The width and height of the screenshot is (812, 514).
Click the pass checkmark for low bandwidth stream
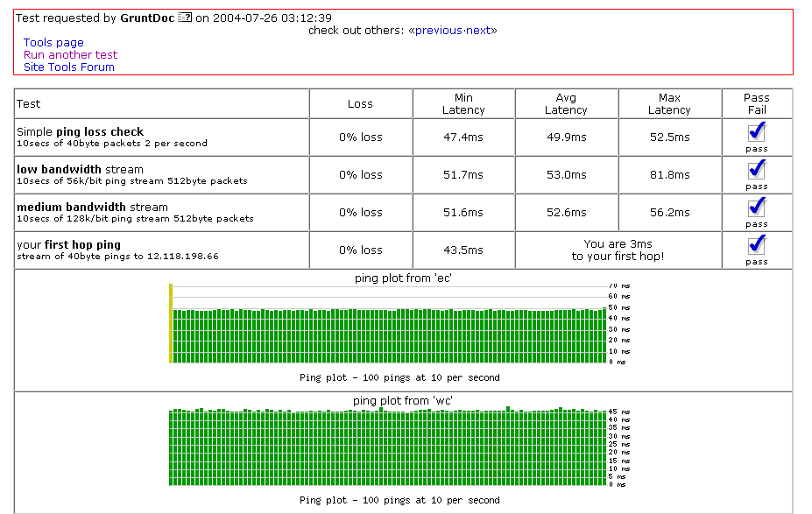coord(757,170)
